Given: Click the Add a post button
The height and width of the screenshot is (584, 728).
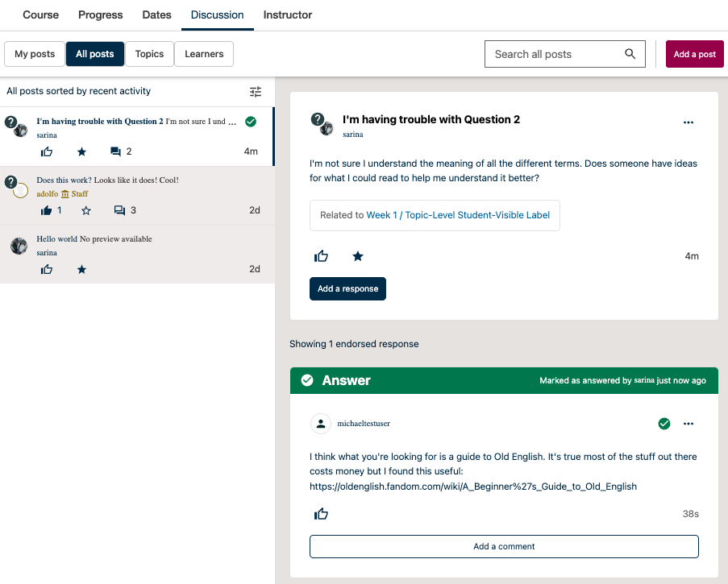Looking at the screenshot, I should 694,54.
